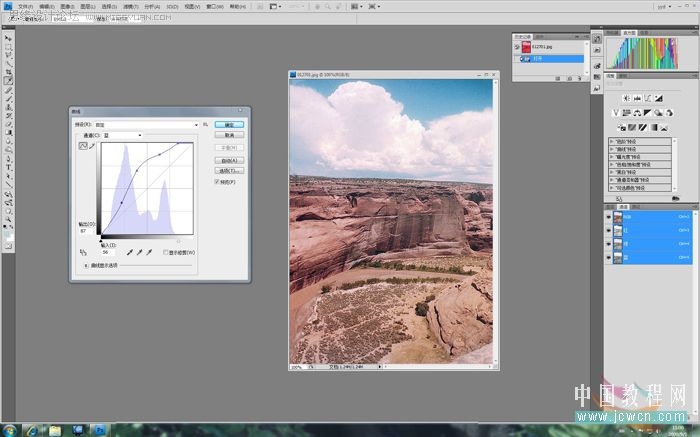Open the Preset dropdown in Curves
The width and height of the screenshot is (700, 437).
tap(146, 125)
